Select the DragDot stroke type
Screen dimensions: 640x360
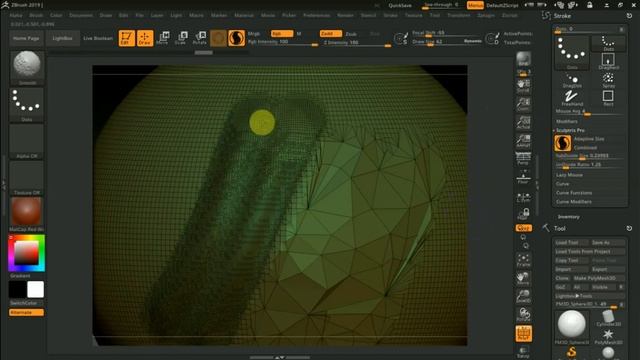click(572, 81)
